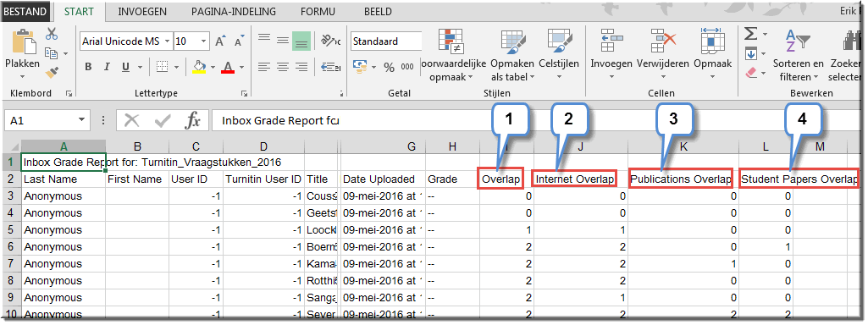Viewport: 868px width, 325px height.
Task: Click the Middle Align icon
Action: tap(283, 40)
